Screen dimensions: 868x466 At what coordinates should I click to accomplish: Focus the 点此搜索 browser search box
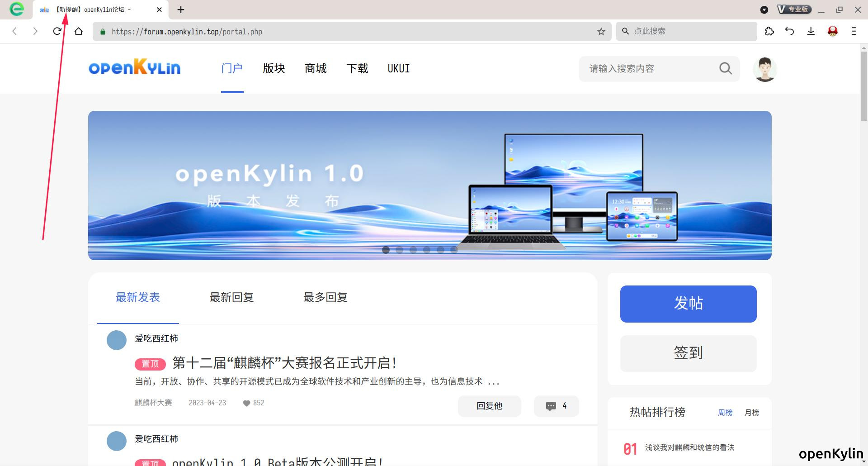click(686, 31)
